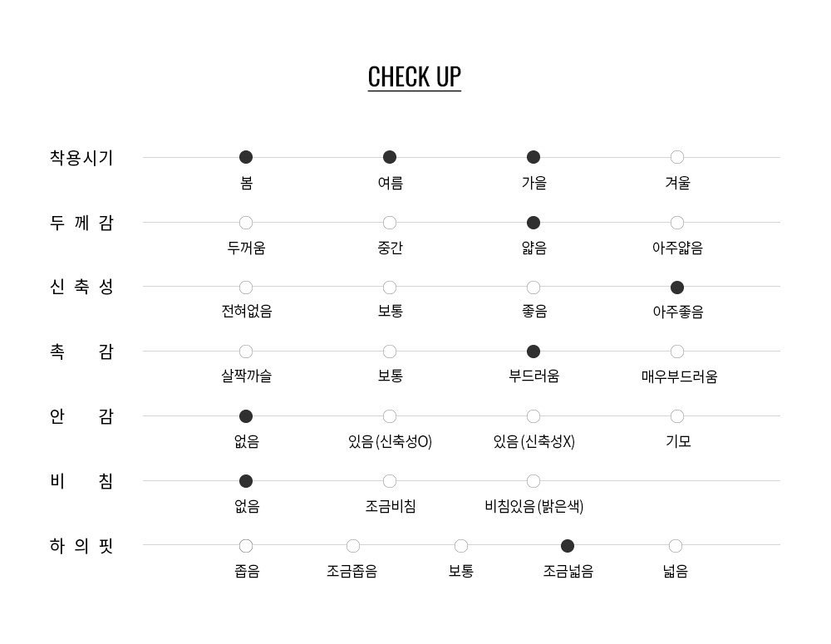Pick the 조금넓음 fit dot

(568, 546)
